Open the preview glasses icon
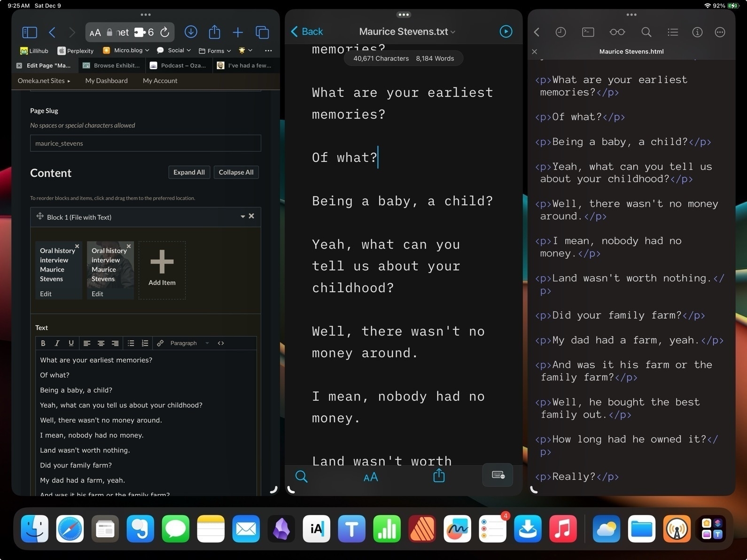 tap(617, 32)
